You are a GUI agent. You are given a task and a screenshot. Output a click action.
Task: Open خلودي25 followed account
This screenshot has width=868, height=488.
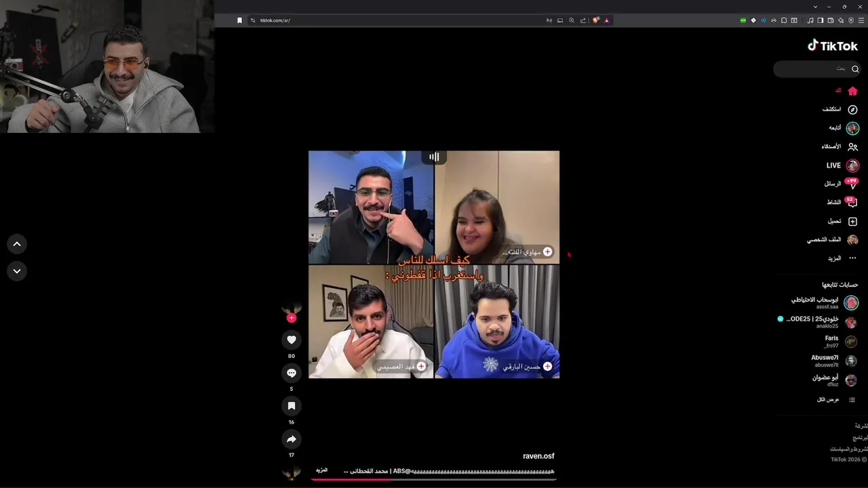818,322
